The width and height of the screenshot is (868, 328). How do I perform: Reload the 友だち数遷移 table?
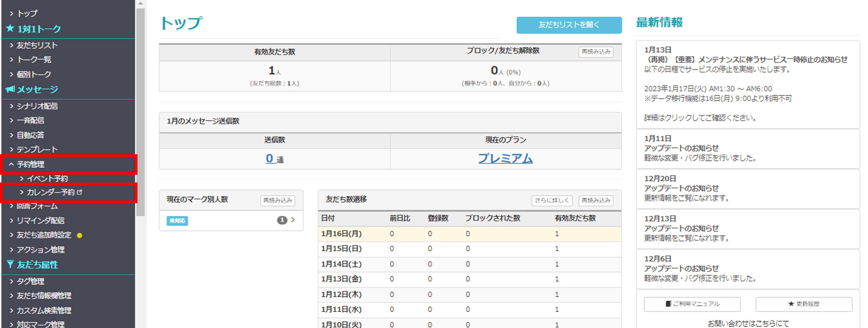point(596,200)
